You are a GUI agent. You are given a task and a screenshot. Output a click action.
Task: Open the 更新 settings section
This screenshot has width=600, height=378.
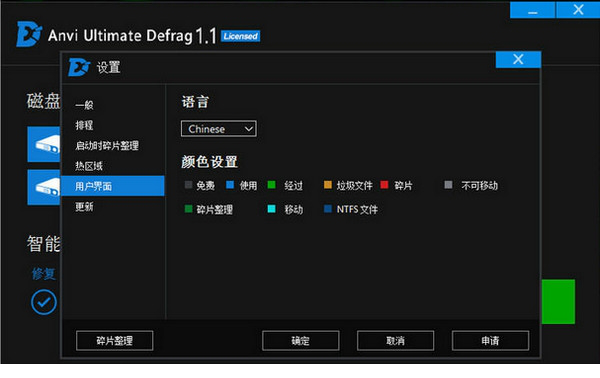(84, 207)
